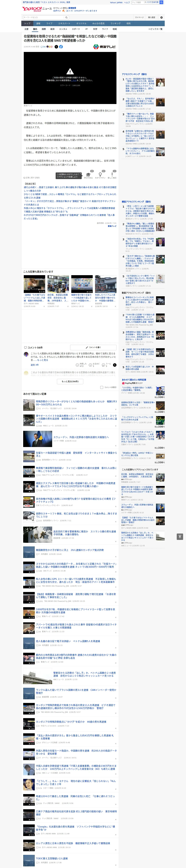Focus the キーワードを入力 search field

[44, 18]
